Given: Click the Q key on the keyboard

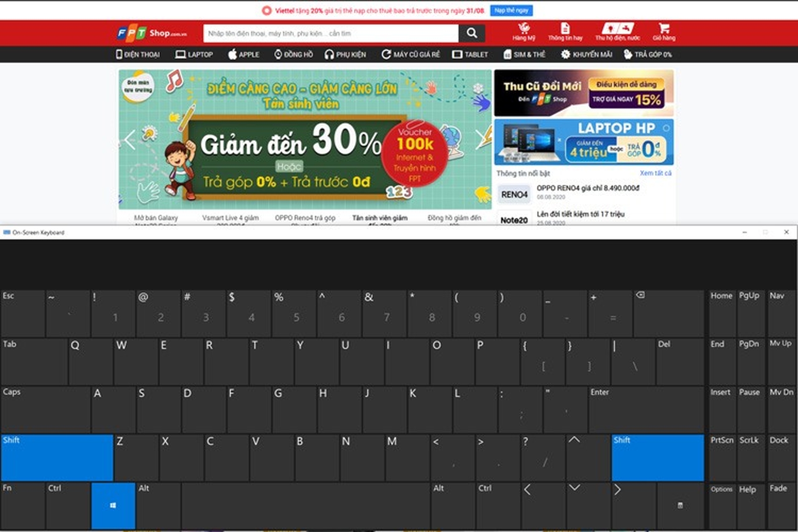Looking at the screenshot, I should pos(91,362).
